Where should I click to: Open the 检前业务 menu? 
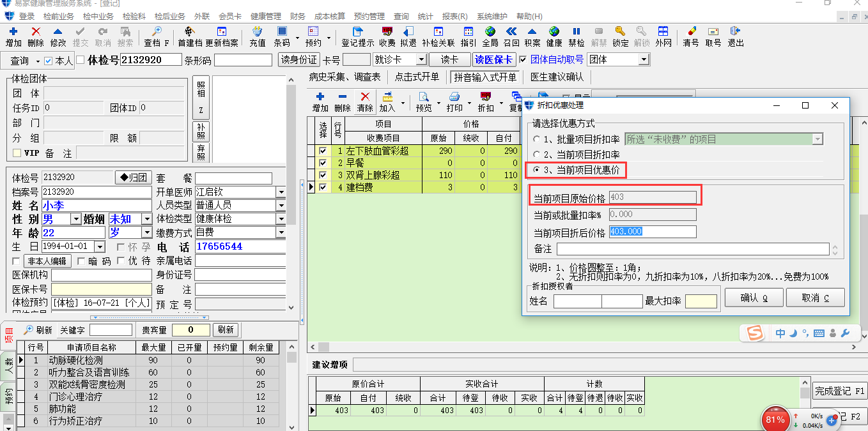(59, 16)
